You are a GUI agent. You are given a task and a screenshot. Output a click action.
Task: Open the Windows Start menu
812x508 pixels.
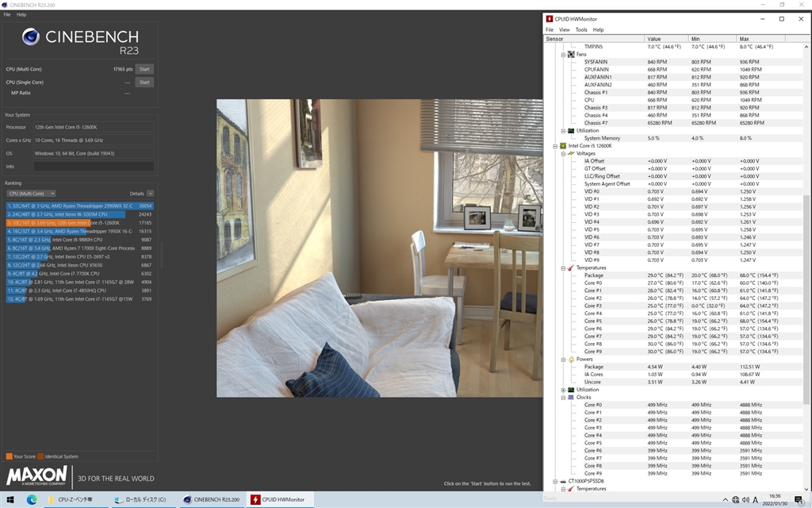[x=10, y=500]
